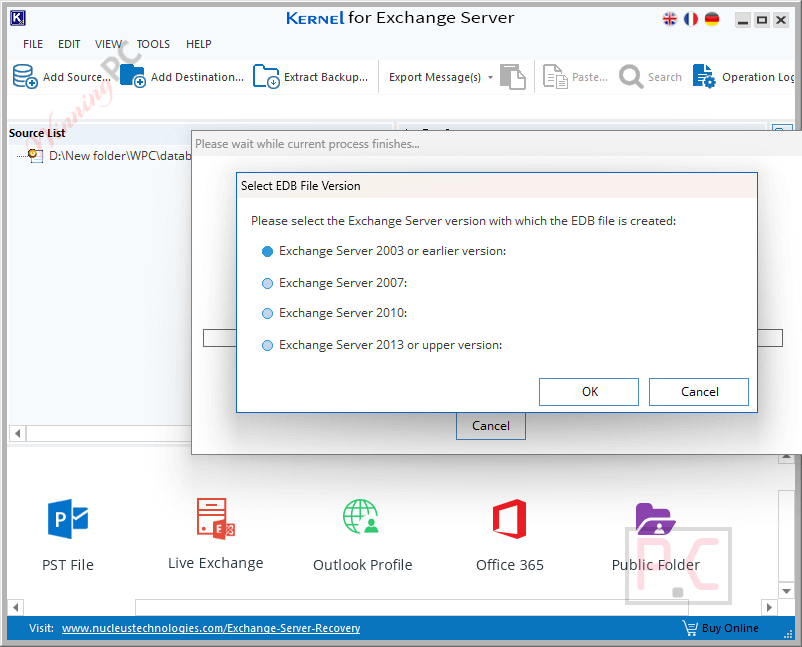Click the EDB source file icon in Source List

pyautogui.click(x=35, y=155)
